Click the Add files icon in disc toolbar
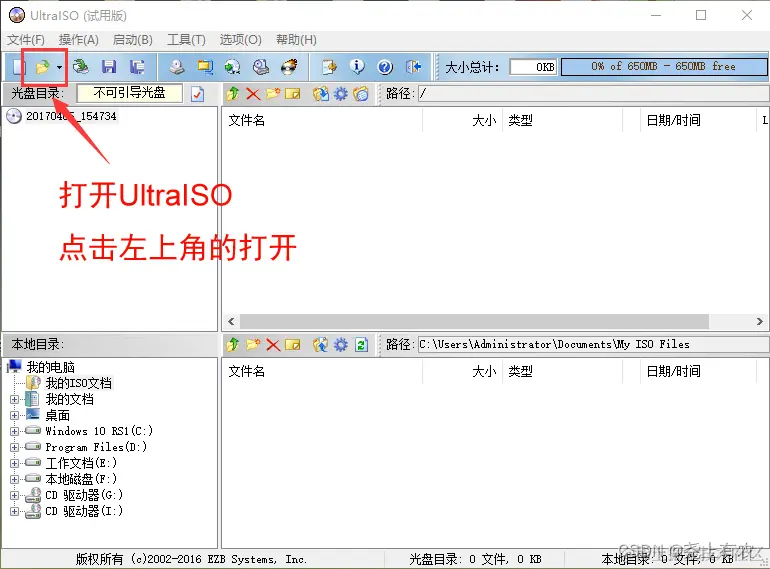The width and height of the screenshot is (770, 569). pos(321,93)
